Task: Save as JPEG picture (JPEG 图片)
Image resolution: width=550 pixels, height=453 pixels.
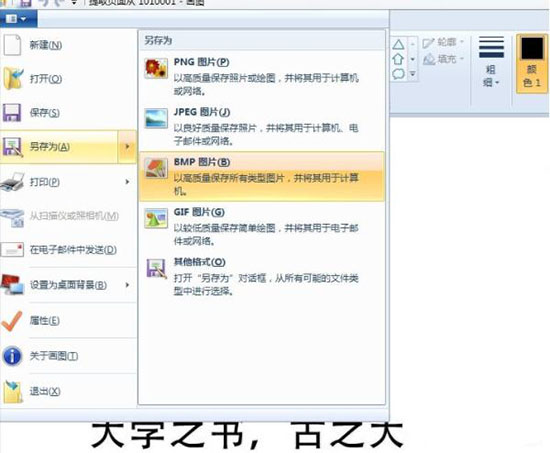Action: coord(262,126)
